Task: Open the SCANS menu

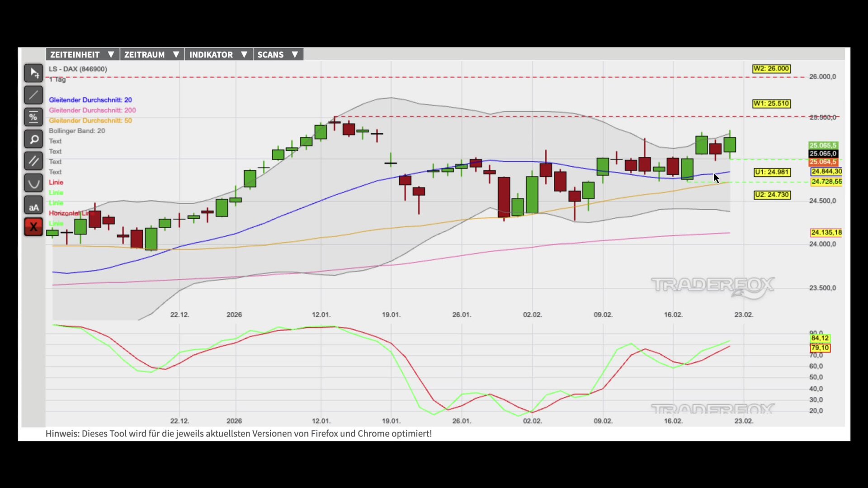Action: tap(278, 55)
